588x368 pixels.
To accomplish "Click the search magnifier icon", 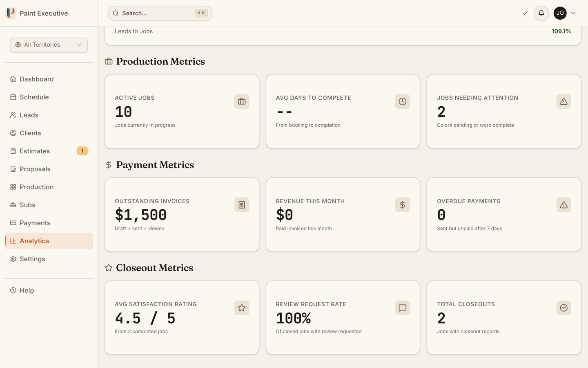I will click(116, 13).
